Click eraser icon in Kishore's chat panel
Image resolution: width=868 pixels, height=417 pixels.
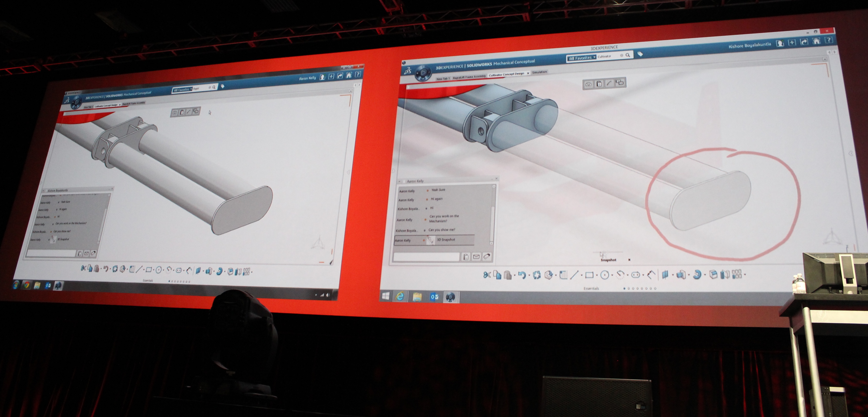487,256
